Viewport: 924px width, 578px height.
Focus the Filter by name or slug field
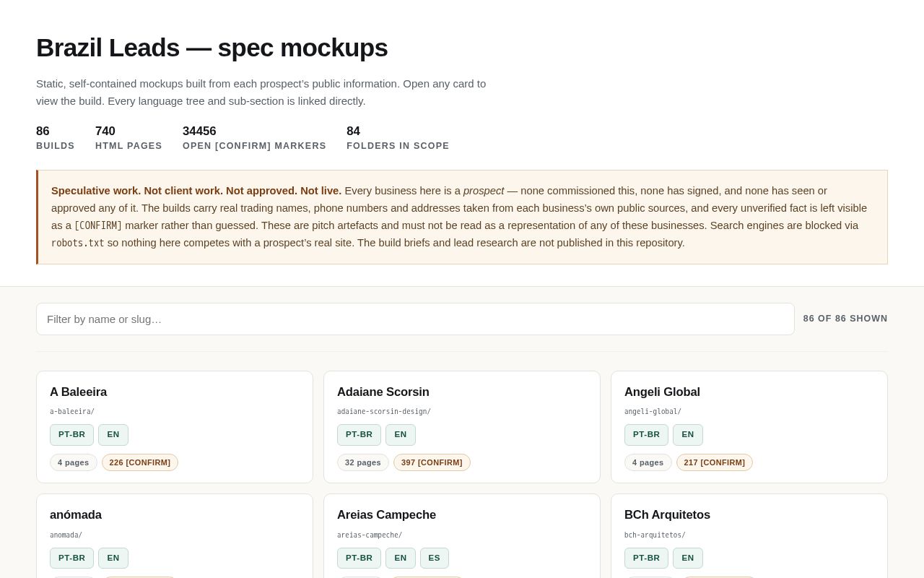[x=415, y=319]
